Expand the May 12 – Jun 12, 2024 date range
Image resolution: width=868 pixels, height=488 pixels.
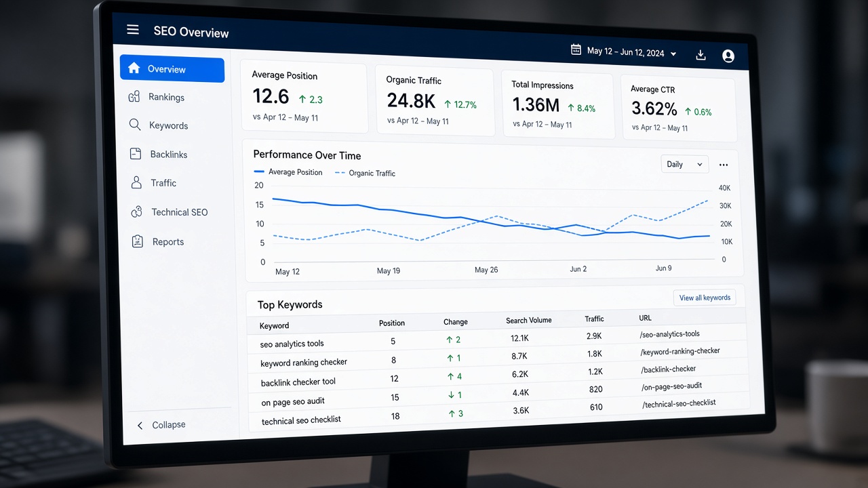tap(632, 52)
